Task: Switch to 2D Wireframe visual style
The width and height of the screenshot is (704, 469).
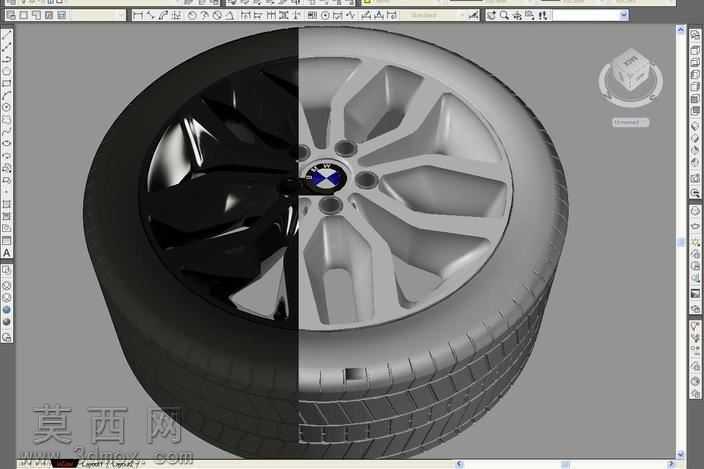Action: point(7,270)
